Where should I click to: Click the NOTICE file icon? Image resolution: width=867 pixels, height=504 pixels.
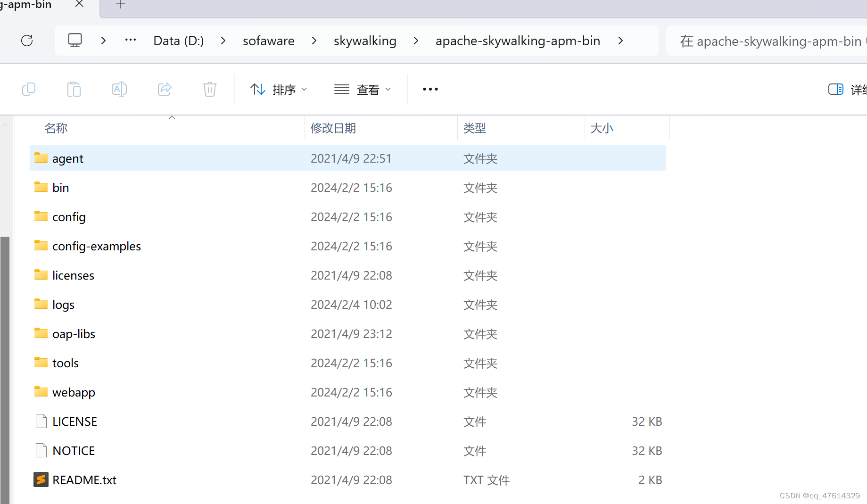coord(41,450)
